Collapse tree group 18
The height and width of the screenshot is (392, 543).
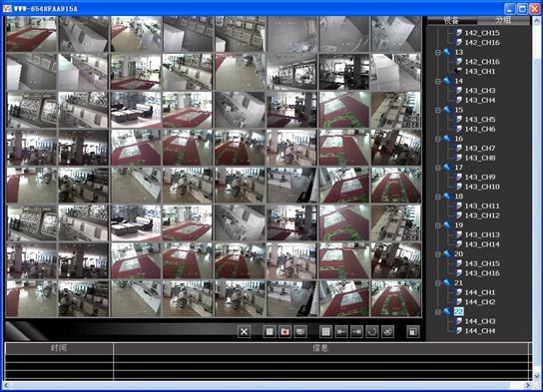(x=438, y=196)
